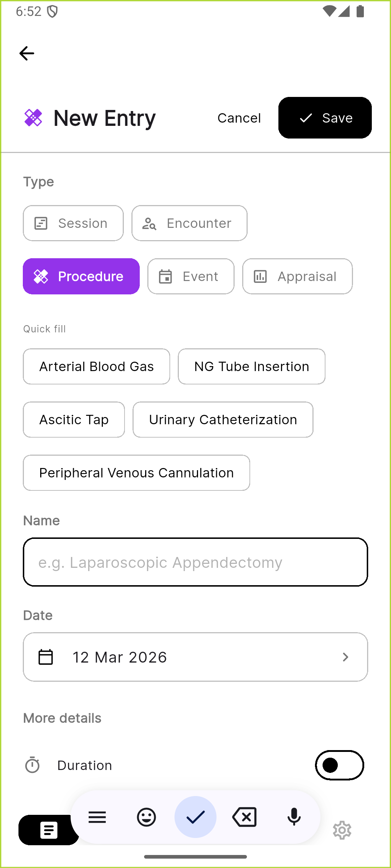Focus the Name input field

pos(195,562)
